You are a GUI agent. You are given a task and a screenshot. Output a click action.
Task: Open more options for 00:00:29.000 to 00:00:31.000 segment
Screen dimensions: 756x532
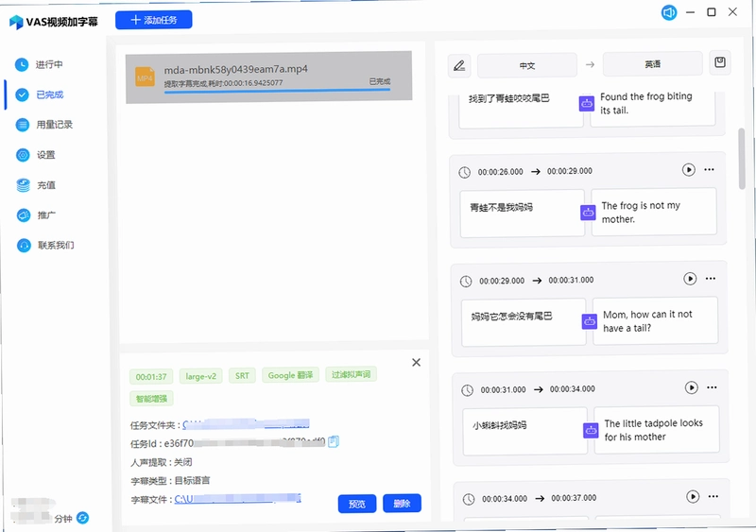[711, 279]
